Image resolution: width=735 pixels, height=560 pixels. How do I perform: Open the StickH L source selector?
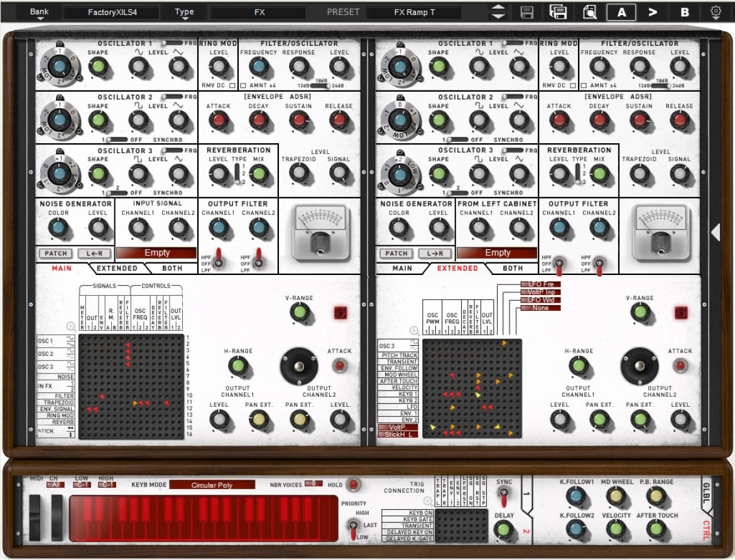398,435
